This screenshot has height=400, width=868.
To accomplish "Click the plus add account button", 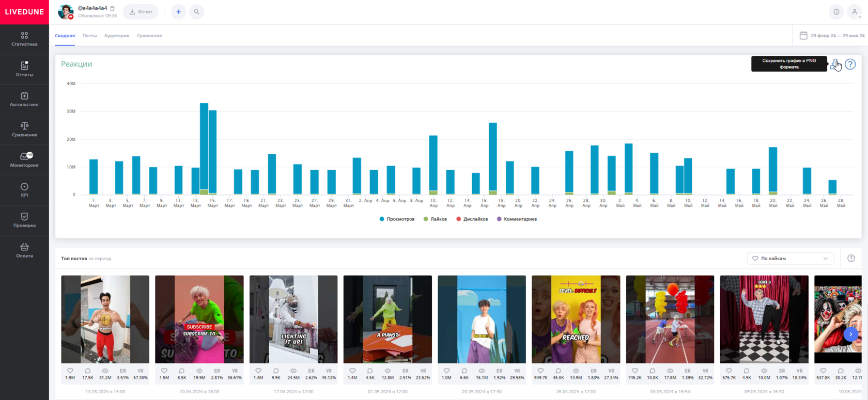I will [178, 12].
